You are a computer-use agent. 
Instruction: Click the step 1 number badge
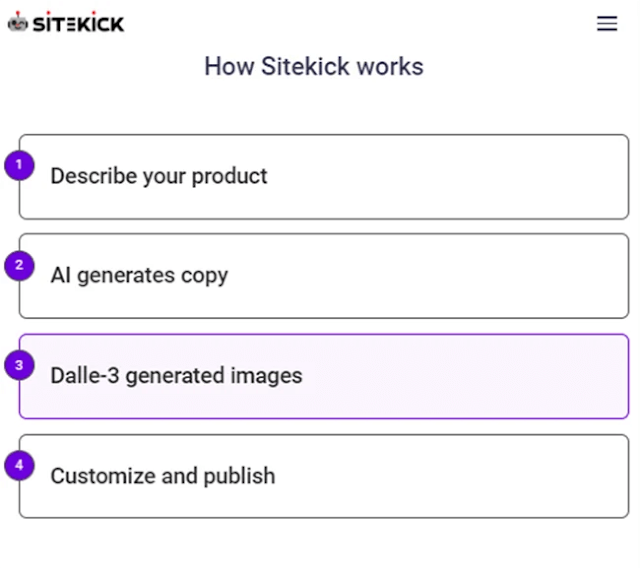[19, 165]
